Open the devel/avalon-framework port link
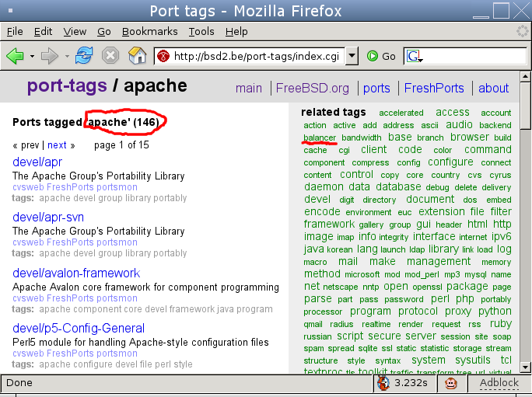The height and width of the screenshot is (397, 532). pos(76,273)
